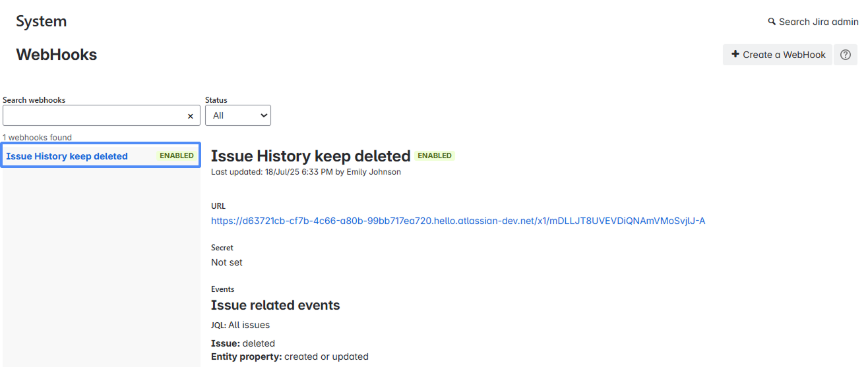Click the '1 webhooks found' count text

(x=37, y=138)
